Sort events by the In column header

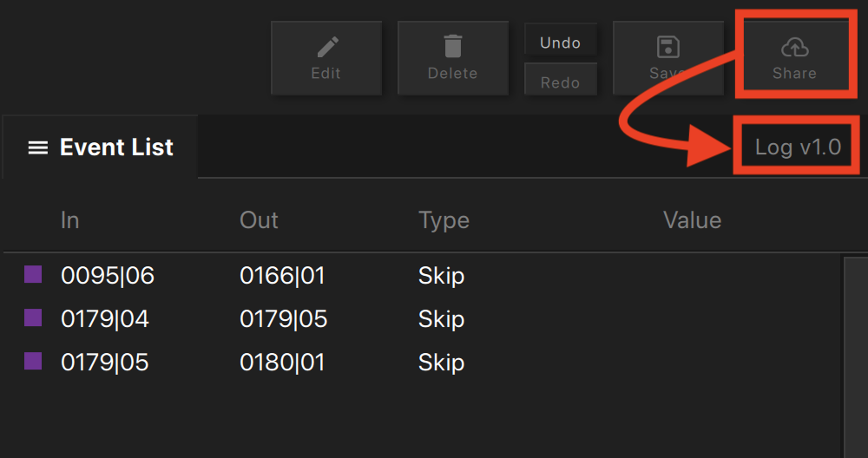[69, 220]
